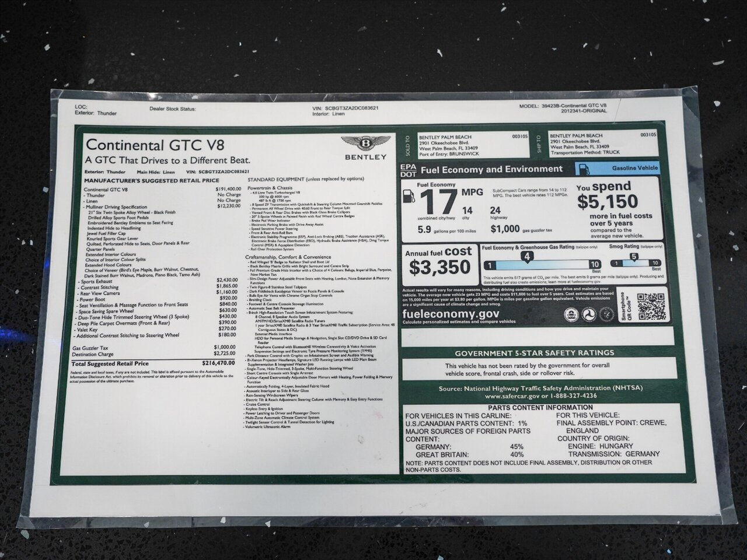This screenshot has width=747, height=560.
Task: Click FINAL ASSEMBLY POINT: CREWE text
Action: coord(611,423)
